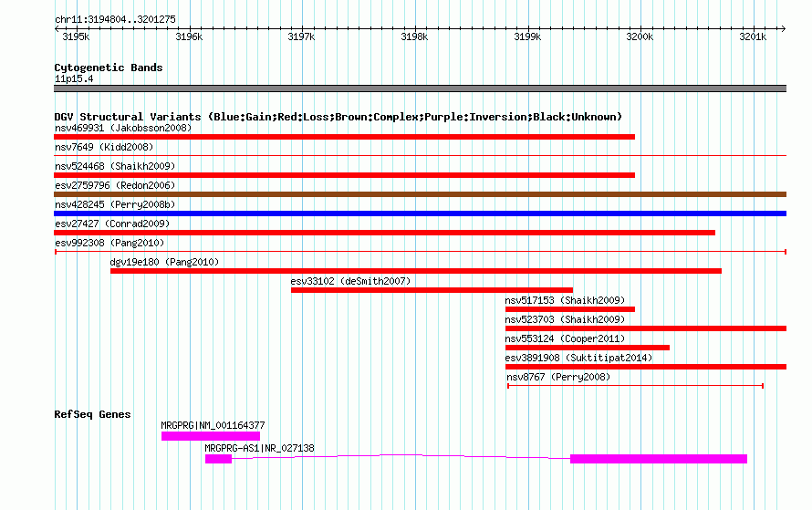Click the 3195k ruler label
Viewport: 812px width, 510px height.
pyautogui.click(x=76, y=36)
